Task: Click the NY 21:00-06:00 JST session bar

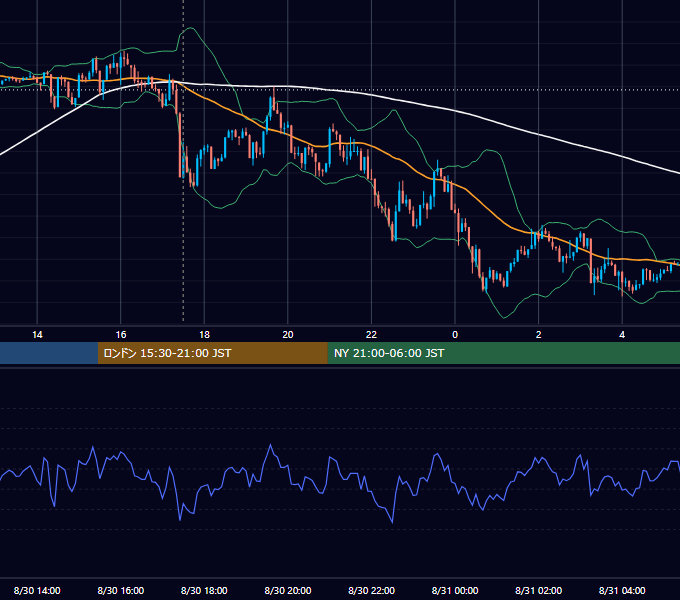Action: (503, 353)
